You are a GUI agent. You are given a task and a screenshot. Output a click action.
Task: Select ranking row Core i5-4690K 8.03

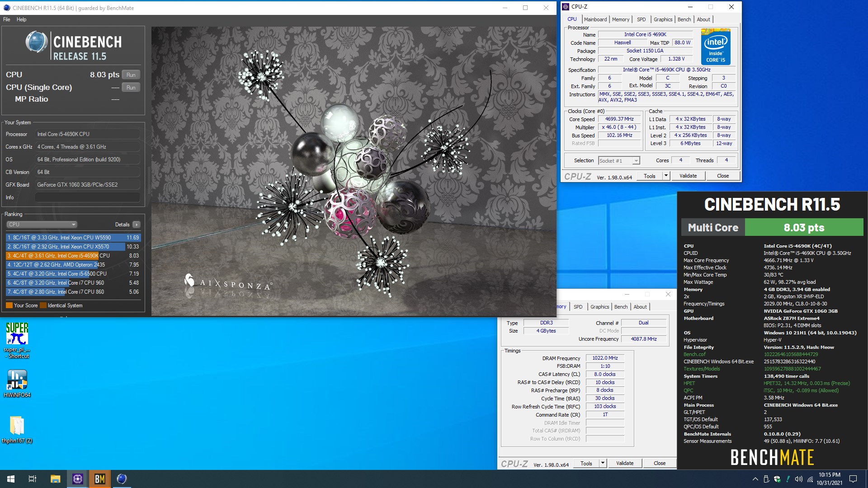point(73,255)
